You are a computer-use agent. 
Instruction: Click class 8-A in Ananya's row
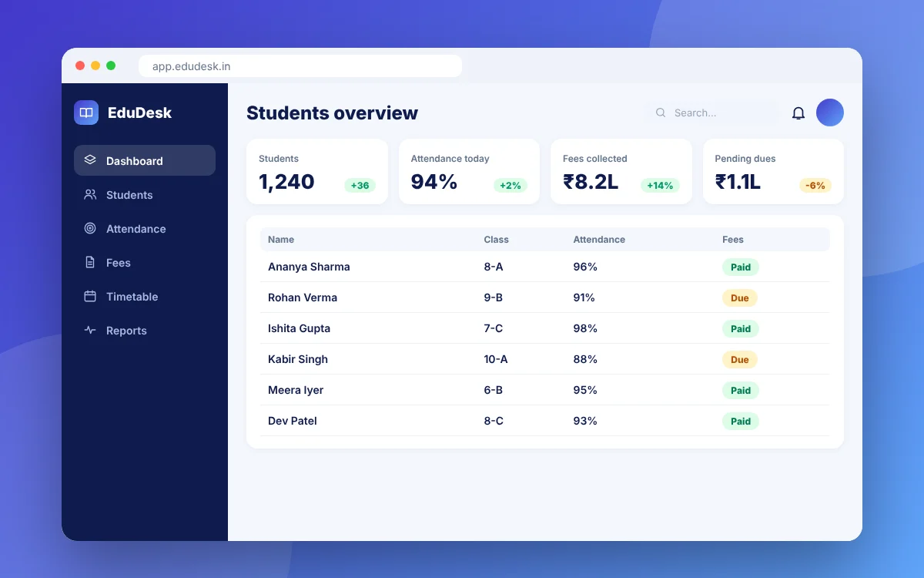tap(494, 267)
